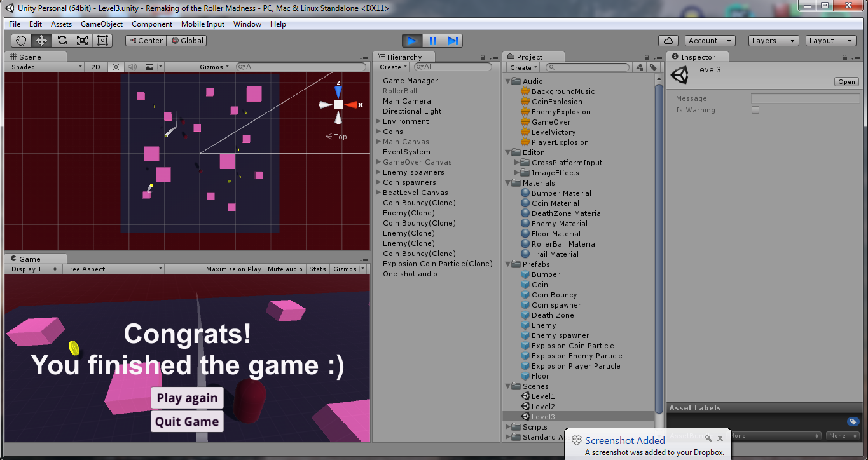The height and width of the screenshot is (460, 868).
Task: Toggle scene lighting sun icon
Action: pyautogui.click(x=116, y=67)
